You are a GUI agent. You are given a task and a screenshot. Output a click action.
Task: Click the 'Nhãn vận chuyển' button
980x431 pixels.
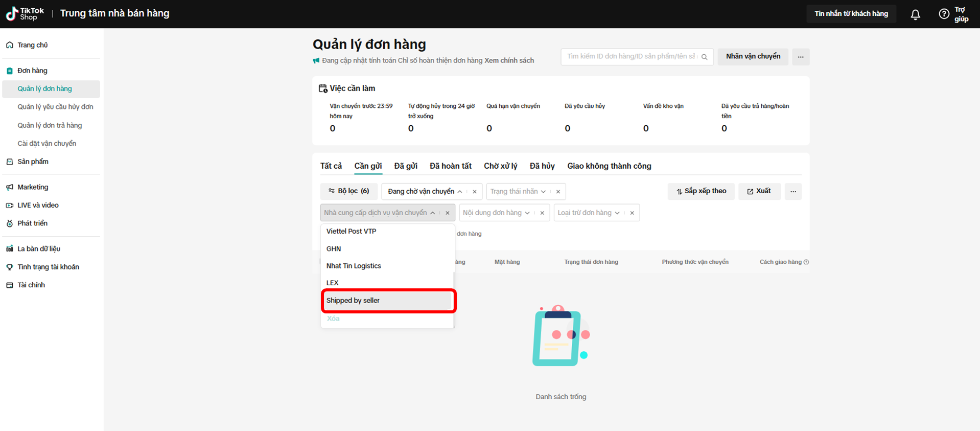(753, 57)
